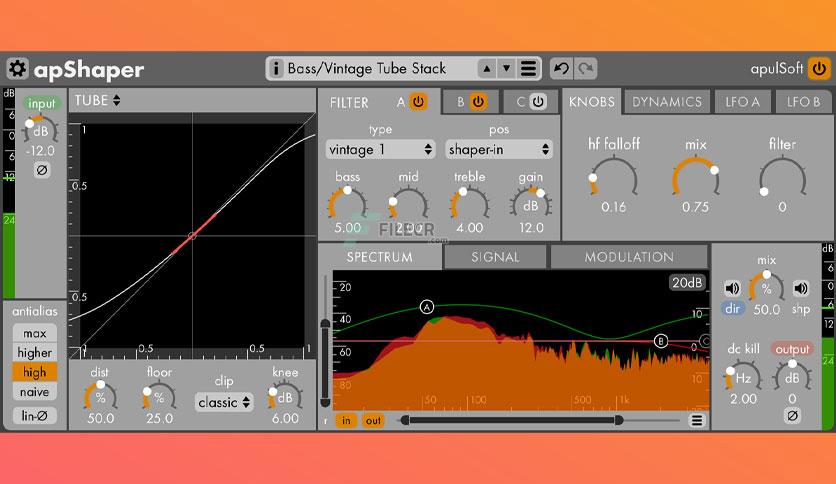
Task: Toggle the spectrum 'out' display button
Action: [373, 421]
